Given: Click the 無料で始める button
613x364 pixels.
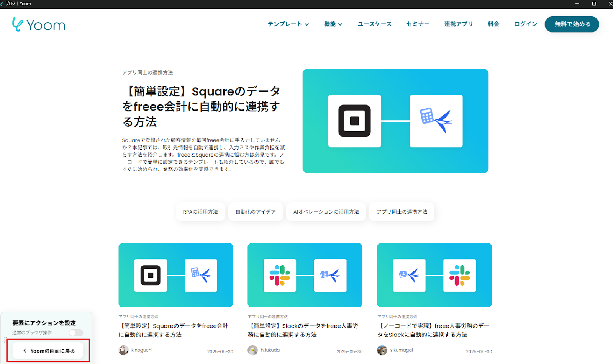Looking at the screenshot, I should pos(572,24).
